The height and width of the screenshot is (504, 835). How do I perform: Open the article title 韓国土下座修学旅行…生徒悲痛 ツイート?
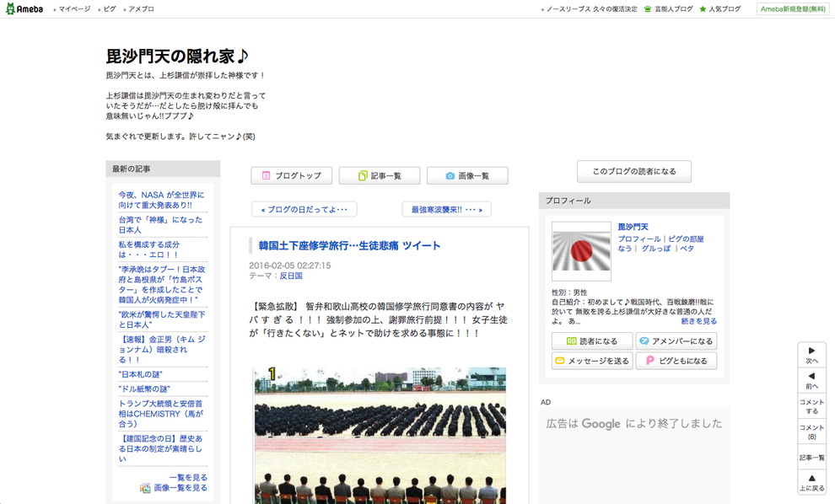[x=349, y=246]
